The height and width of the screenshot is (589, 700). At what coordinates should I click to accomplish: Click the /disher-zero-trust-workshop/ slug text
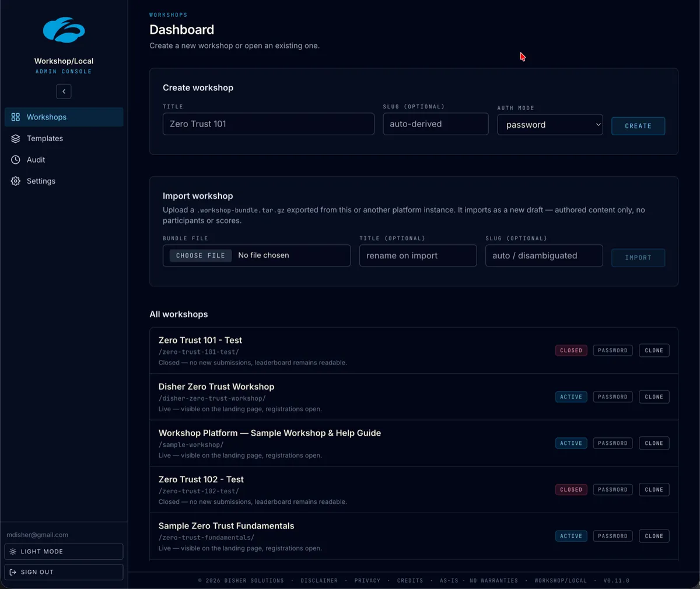coord(212,399)
